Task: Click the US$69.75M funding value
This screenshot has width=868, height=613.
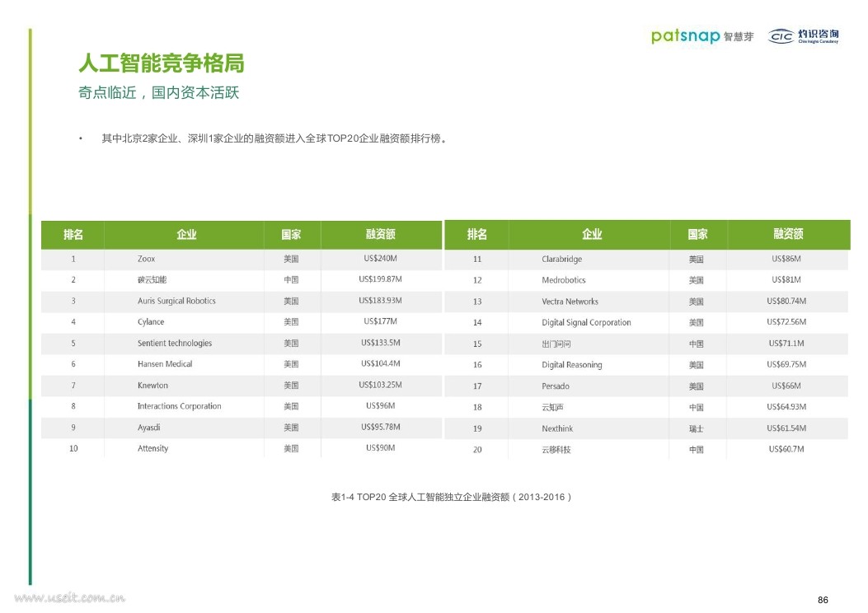Action: coord(786,365)
